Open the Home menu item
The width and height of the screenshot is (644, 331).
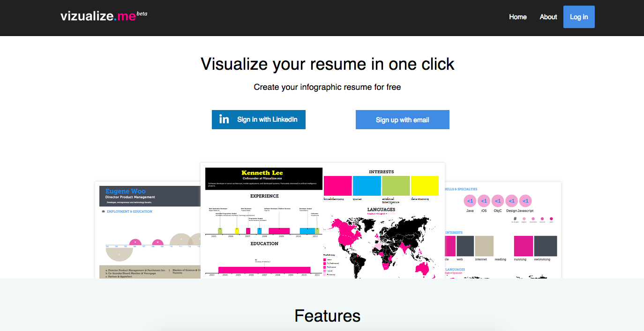coord(517,17)
